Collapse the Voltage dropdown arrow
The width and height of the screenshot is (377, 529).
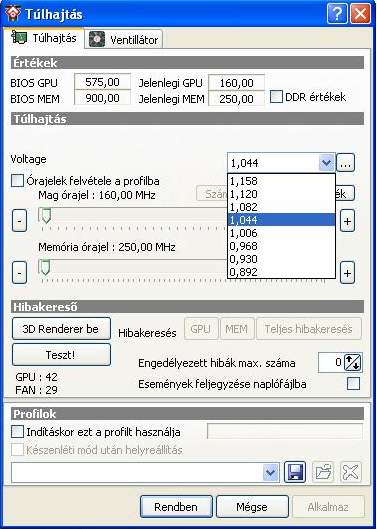click(326, 163)
